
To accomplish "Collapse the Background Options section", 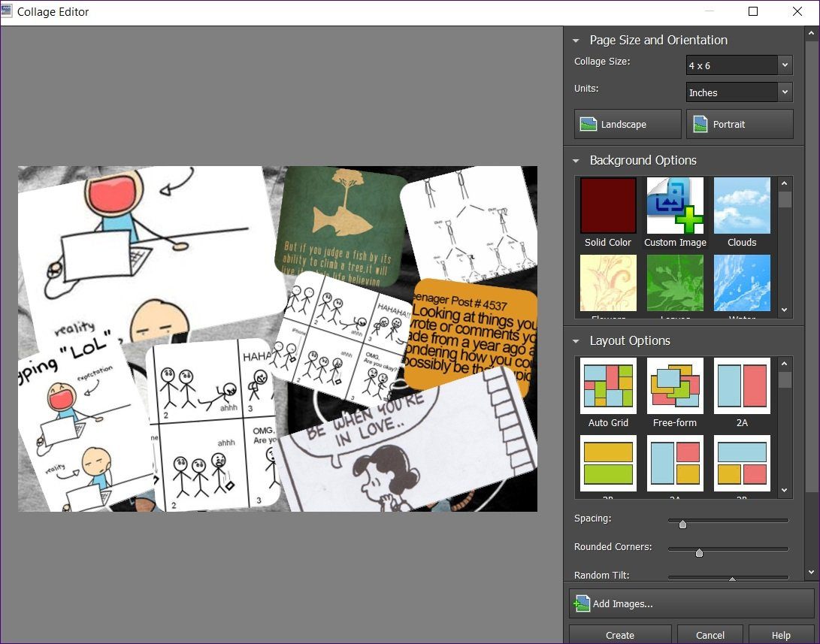I will click(576, 161).
